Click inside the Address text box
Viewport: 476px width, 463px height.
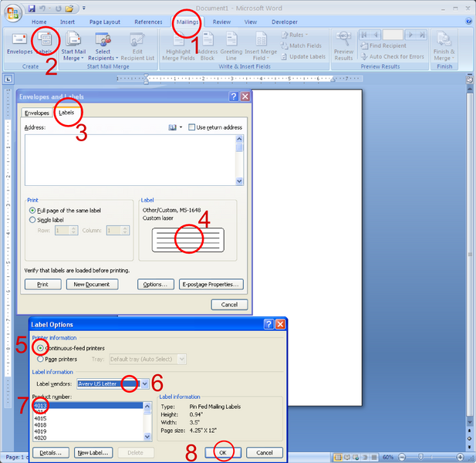(x=130, y=160)
